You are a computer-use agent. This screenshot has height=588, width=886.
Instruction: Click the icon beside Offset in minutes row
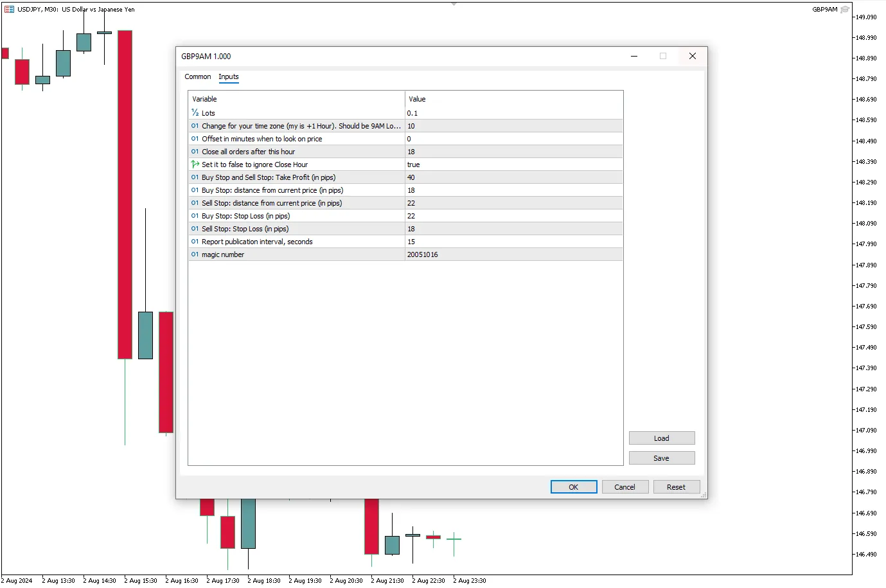click(x=195, y=139)
